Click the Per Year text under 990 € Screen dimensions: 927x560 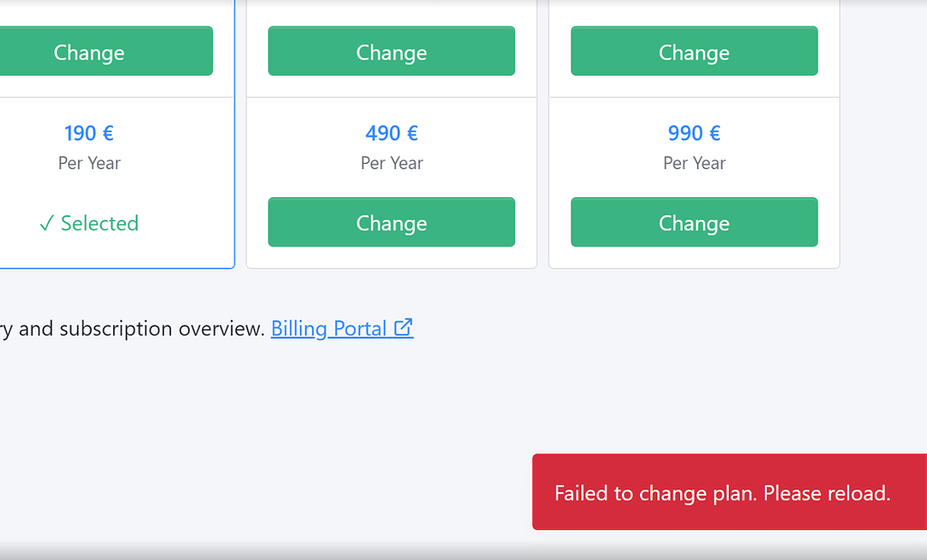(693, 163)
